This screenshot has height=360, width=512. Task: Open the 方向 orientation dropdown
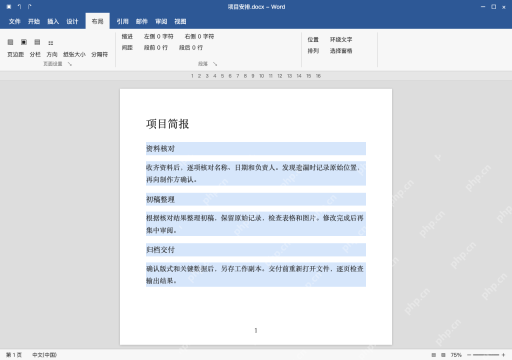tap(52, 54)
